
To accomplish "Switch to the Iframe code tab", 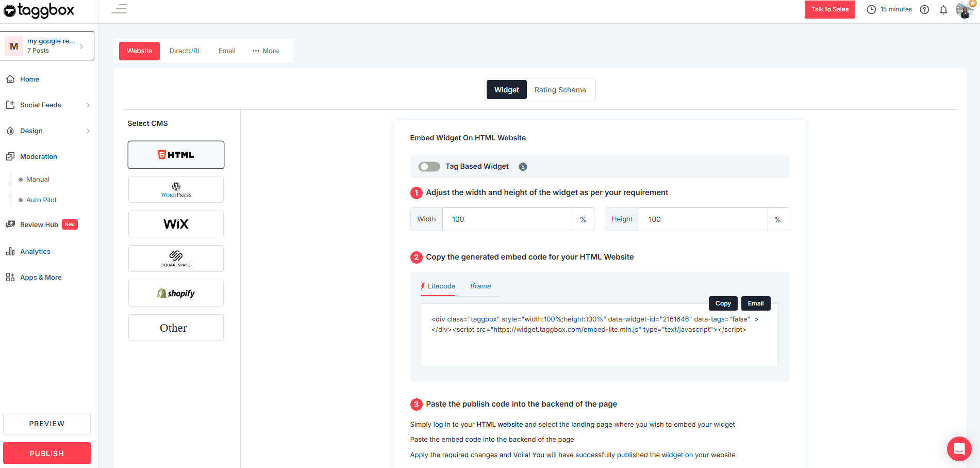I will click(x=480, y=286).
